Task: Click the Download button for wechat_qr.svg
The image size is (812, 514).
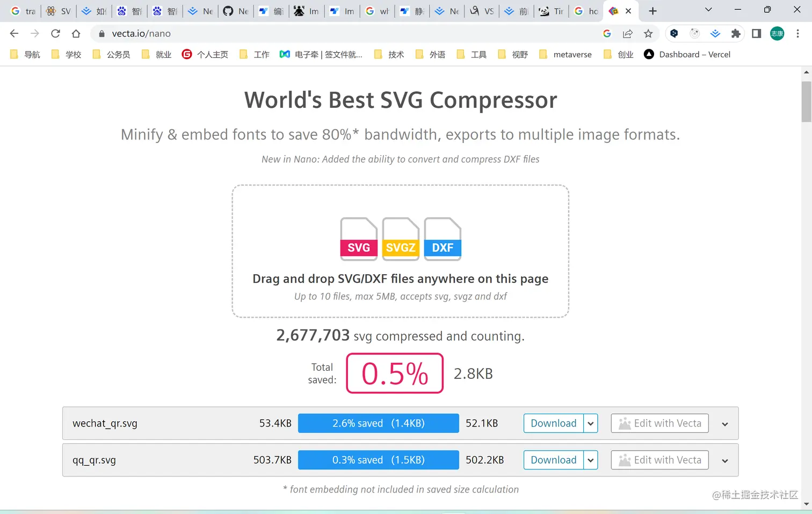Action: 553,423
